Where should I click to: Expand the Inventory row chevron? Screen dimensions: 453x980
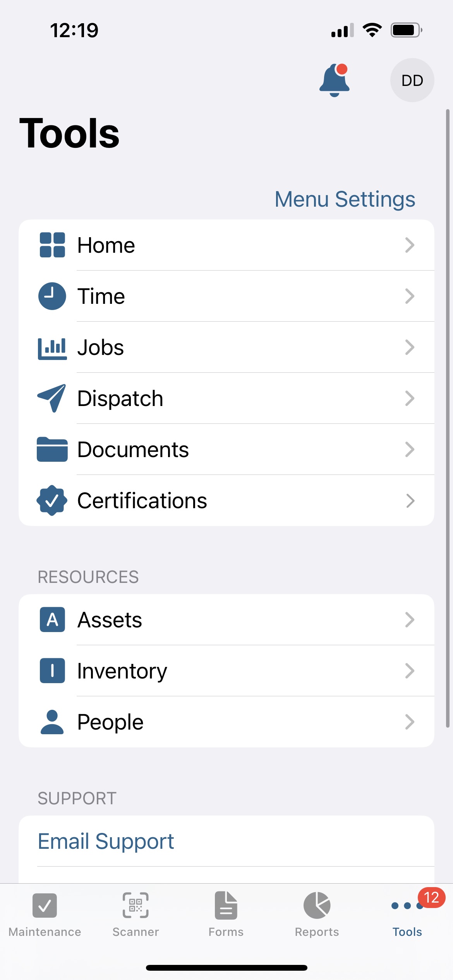[x=410, y=671]
